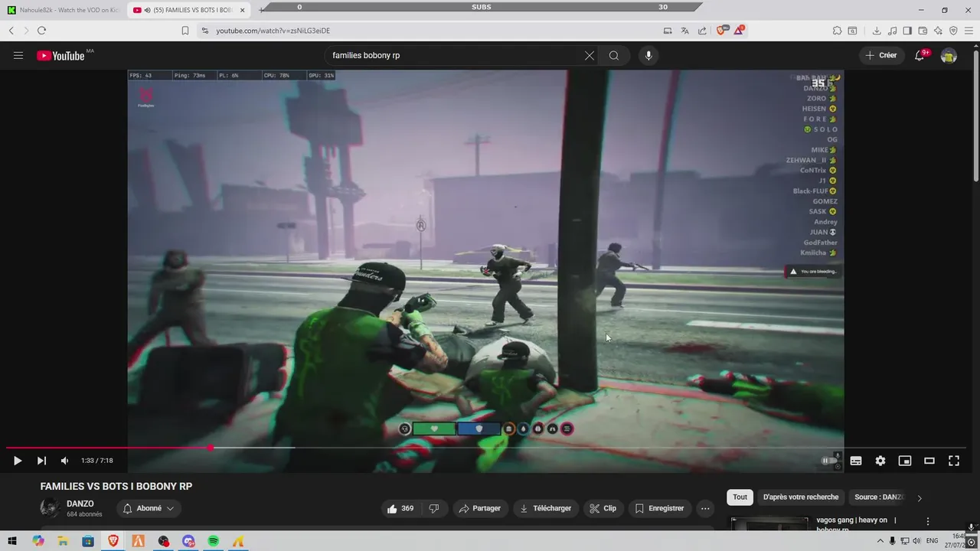This screenshot has height=551, width=980.
Task: Open File Explorer from the taskbar
Action: point(63,541)
